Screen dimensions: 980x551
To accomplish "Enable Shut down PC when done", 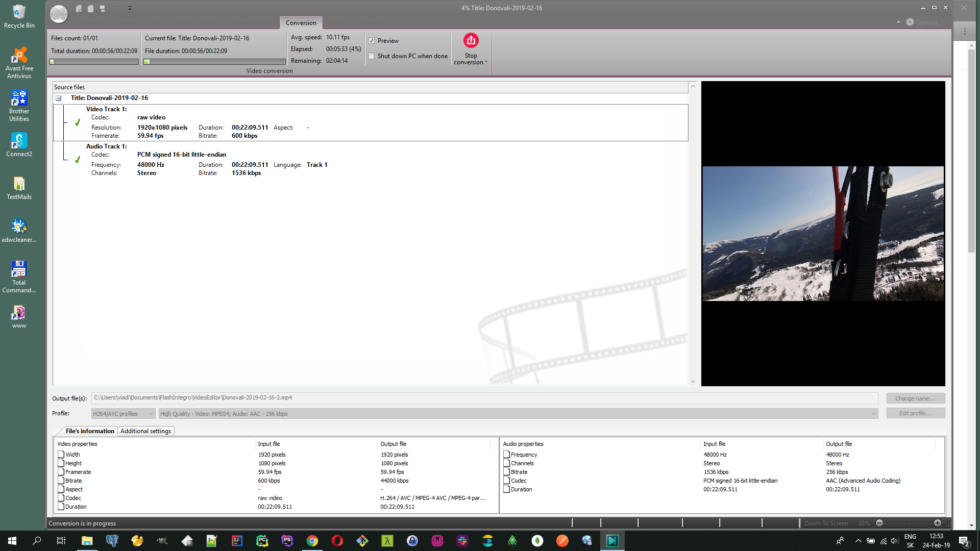I will (x=372, y=56).
